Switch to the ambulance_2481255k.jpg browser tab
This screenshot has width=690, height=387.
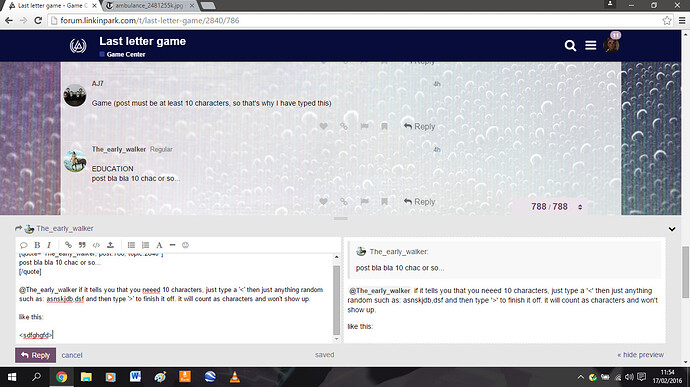click(149, 6)
